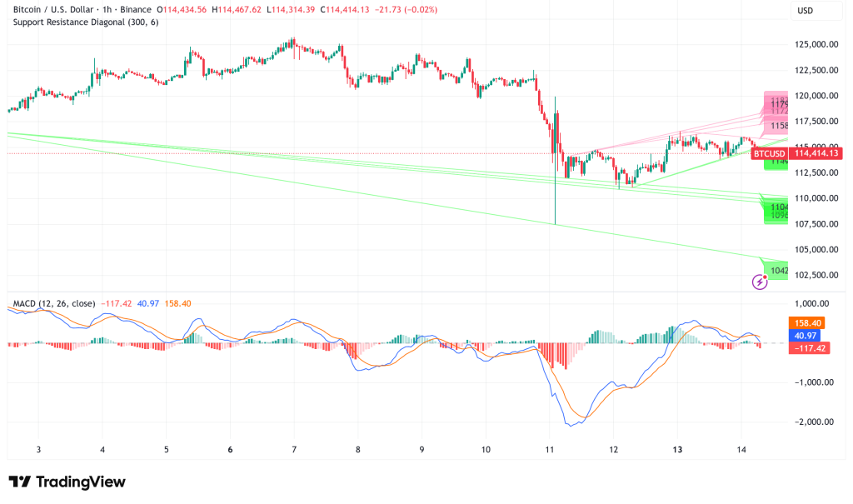The width and height of the screenshot is (853, 504).
Task: Select the date 13 on time axis
Action: click(677, 449)
